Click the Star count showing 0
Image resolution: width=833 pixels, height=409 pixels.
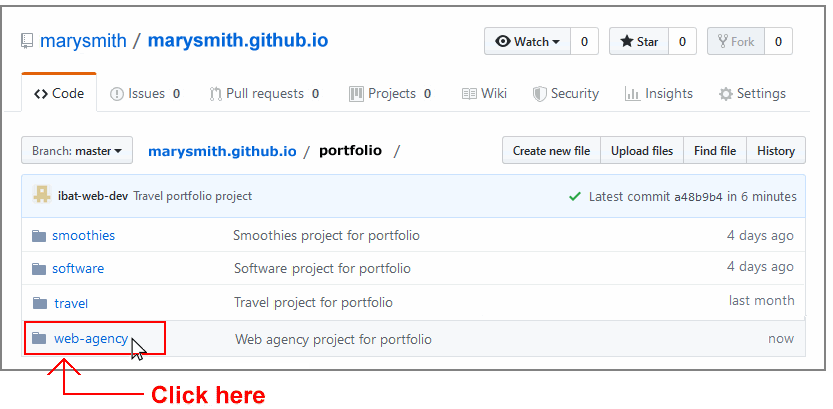click(x=683, y=41)
